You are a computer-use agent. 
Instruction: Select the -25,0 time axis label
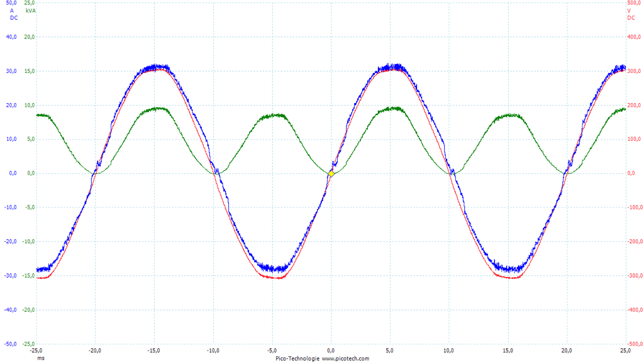tap(36, 351)
